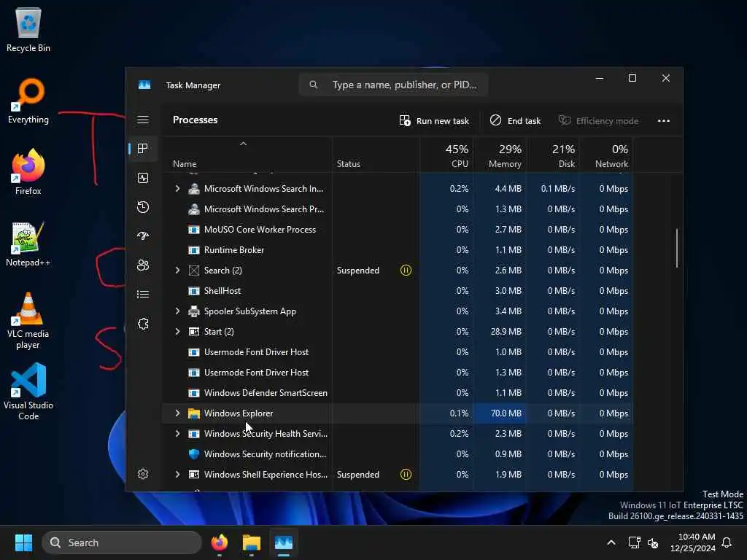
Task: Click Start process 28.9 MB memory cell
Action: tap(500, 332)
